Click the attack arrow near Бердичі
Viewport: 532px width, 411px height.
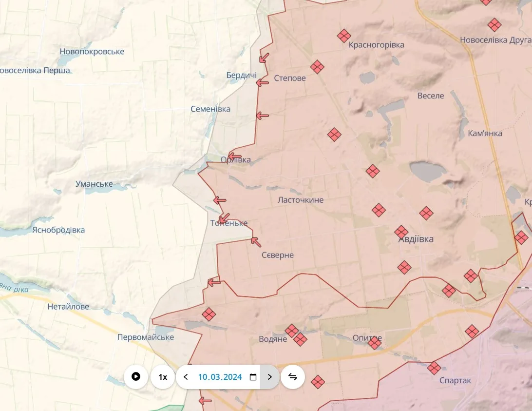click(263, 83)
